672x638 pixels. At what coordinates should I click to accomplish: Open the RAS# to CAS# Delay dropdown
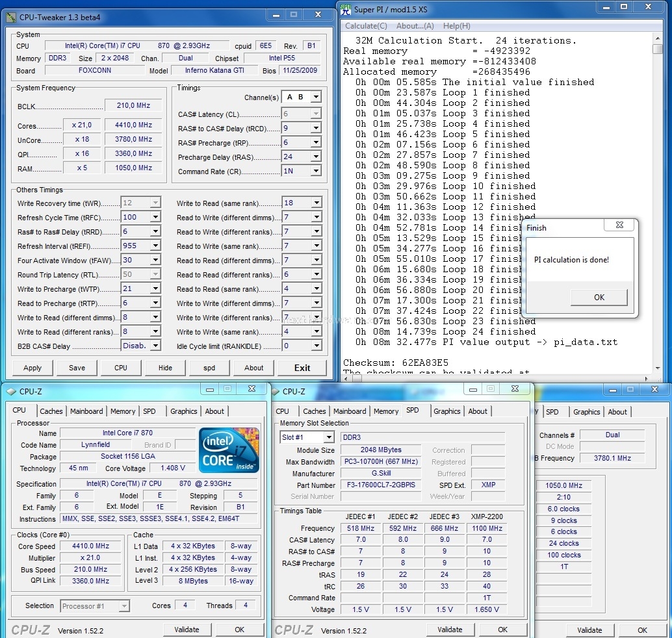(316, 128)
